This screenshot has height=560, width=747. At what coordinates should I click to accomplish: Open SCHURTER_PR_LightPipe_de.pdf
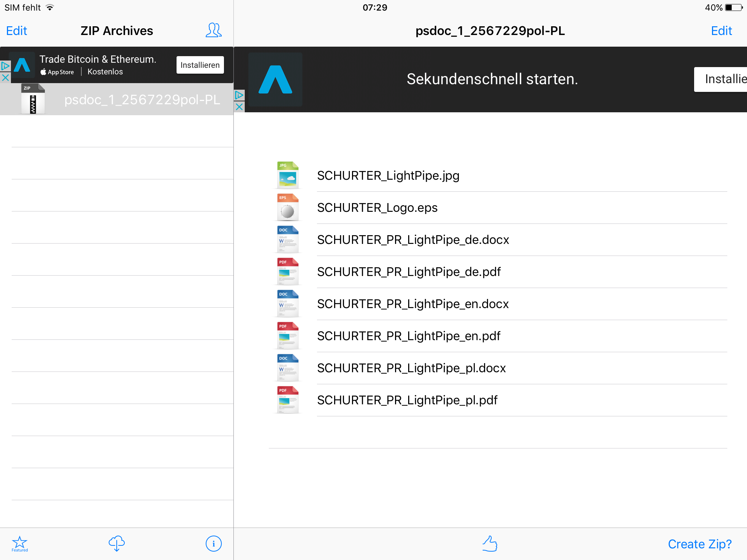pyautogui.click(x=409, y=272)
